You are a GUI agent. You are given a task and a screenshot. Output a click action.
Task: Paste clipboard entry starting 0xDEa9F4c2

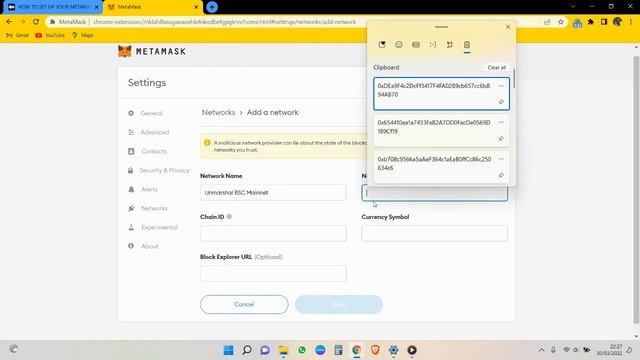pyautogui.click(x=441, y=94)
